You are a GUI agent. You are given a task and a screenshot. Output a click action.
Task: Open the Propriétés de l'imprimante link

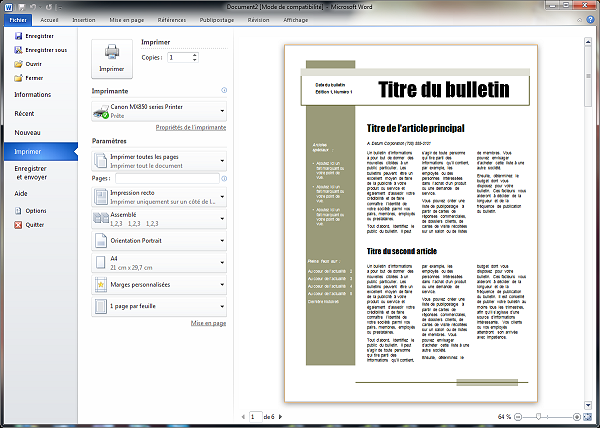coord(191,129)
